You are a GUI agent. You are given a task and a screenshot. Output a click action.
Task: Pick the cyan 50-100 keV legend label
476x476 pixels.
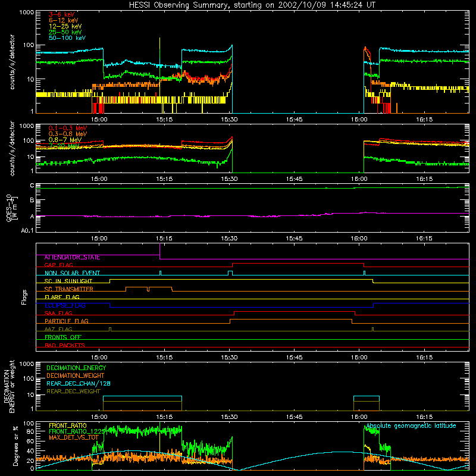pyautogui.click(x=67, y=38)
